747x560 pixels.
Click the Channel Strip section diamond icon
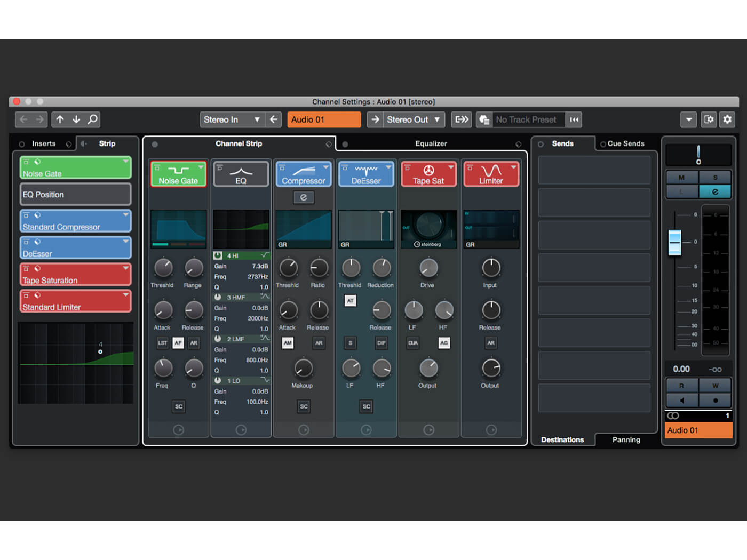click(x=329, y=144)
